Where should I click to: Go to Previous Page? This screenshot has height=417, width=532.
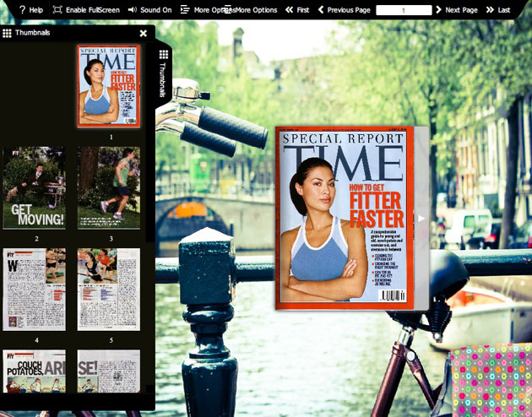[x=344, y=10]
